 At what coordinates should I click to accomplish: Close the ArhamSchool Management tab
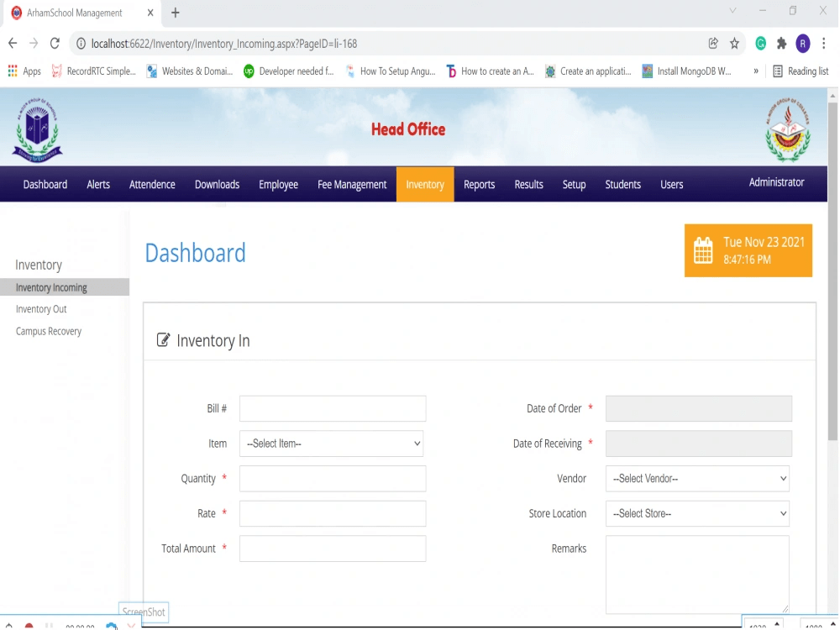point(150,13)
